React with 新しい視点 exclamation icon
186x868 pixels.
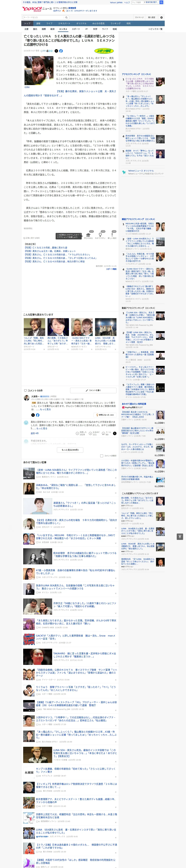(x=112, y=235)
